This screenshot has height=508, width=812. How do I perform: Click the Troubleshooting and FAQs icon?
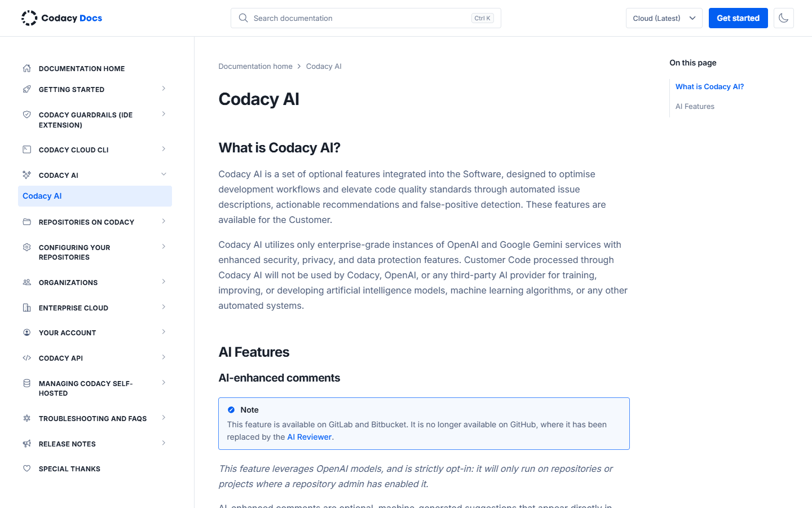27,418
